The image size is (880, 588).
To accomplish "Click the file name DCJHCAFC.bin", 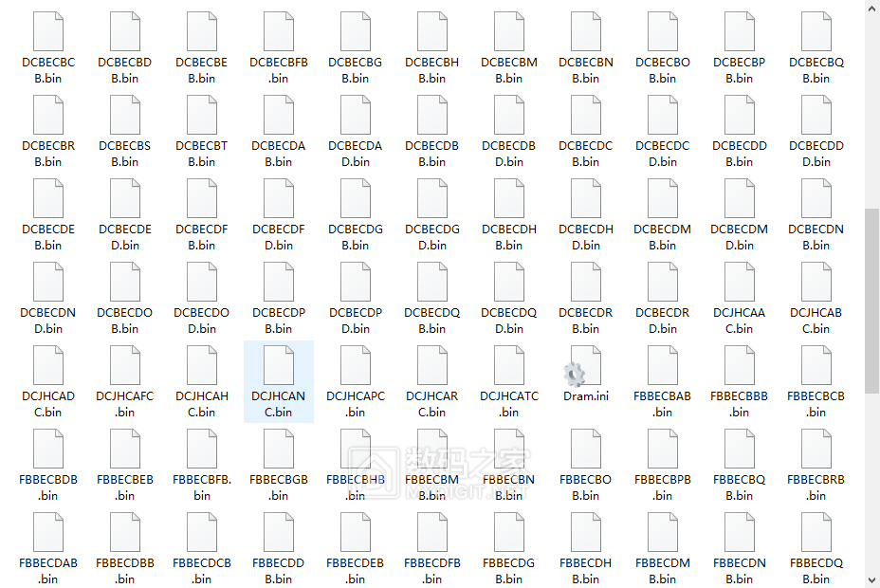I will coord(124,405).
